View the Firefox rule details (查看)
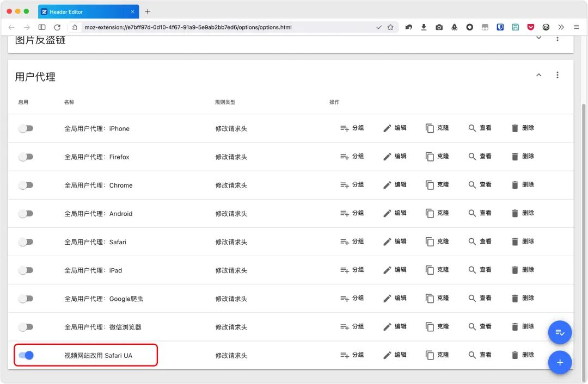Viewport: 588px width, 384px height. coord(480,157)
